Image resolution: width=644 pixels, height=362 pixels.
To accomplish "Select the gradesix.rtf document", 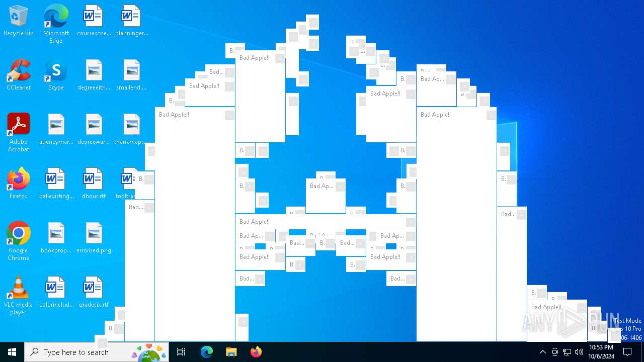I will (94, 293).
